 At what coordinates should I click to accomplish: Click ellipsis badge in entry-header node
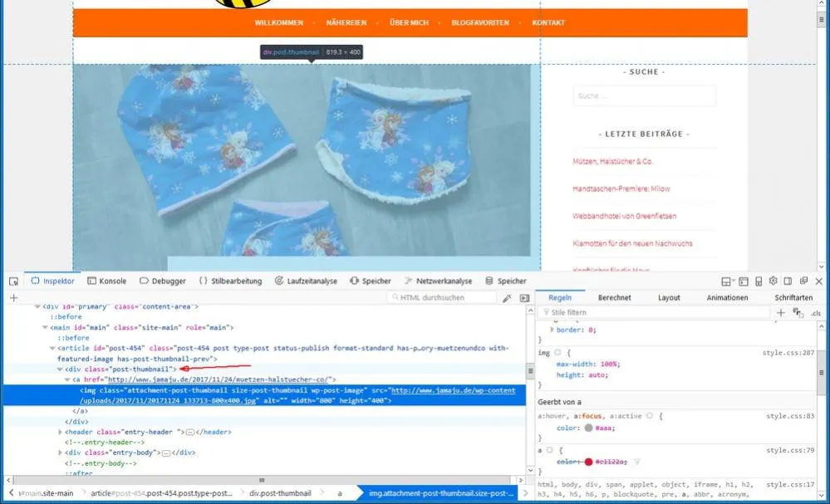190,432
